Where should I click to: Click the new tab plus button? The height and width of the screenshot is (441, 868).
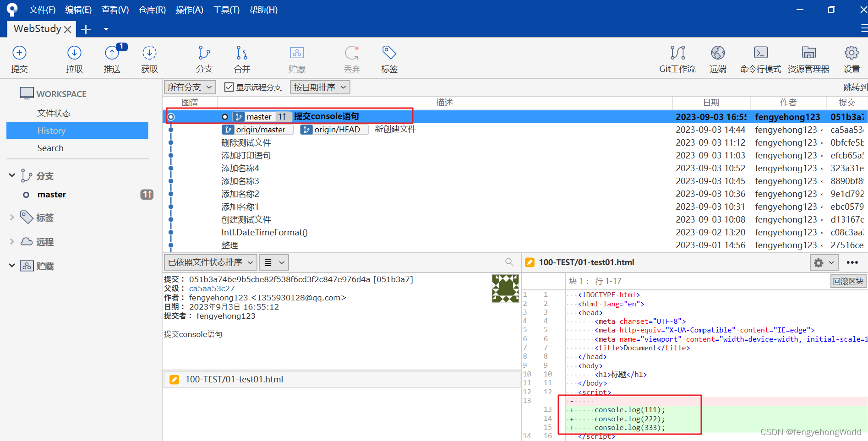pos(86,30)
